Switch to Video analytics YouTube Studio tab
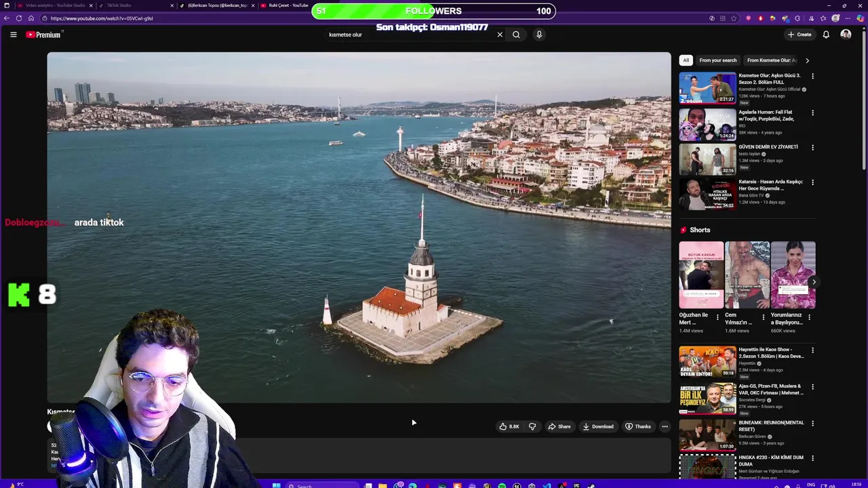The height and width of the screenshot is (488, 868). click(x=54, y=5)
